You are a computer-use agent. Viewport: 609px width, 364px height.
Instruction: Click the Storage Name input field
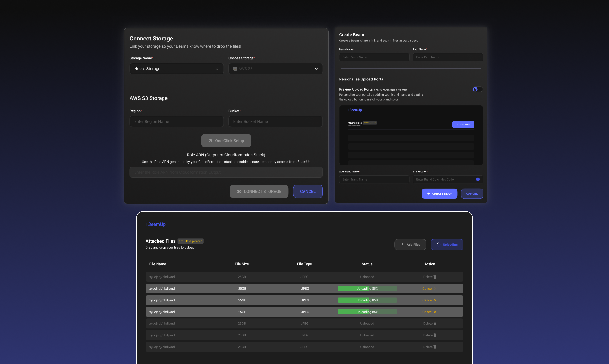tap(176, 69)
